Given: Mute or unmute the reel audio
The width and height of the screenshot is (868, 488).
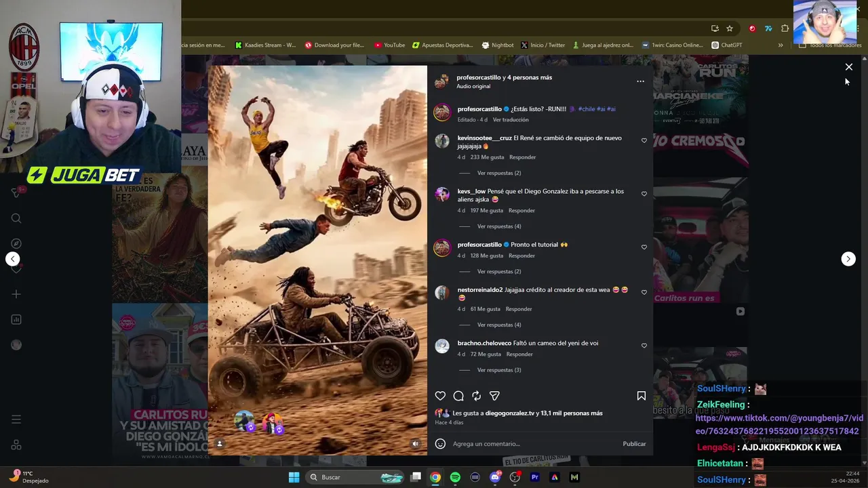Looking at the screenshot, I should click(x=415, y=444).
